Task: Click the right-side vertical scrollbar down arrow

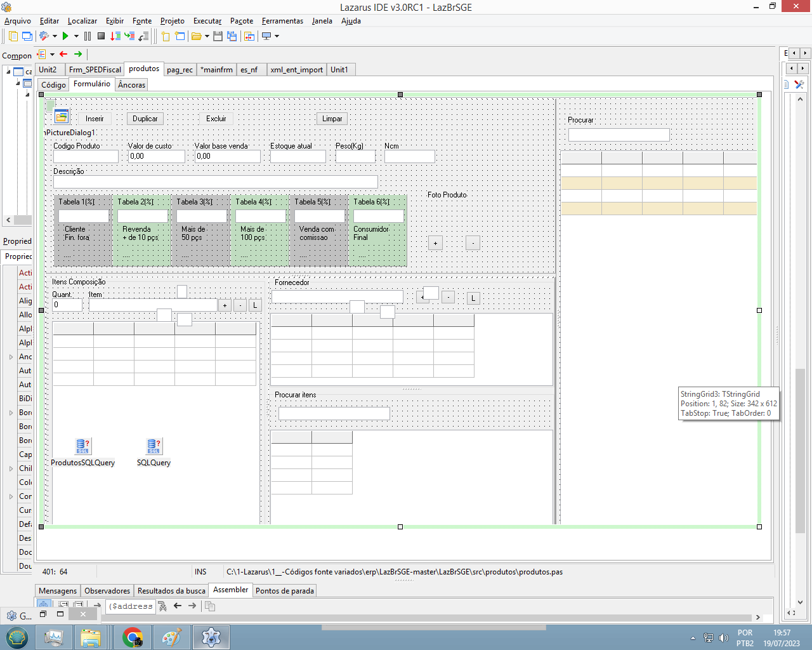Action: coord(800,602)
